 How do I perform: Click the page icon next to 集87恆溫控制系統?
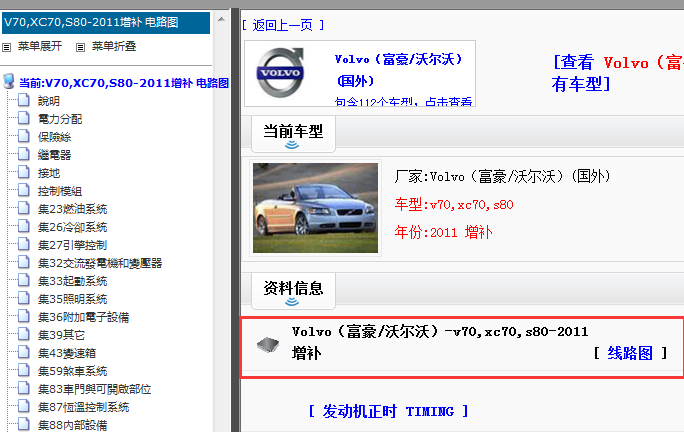[24, 406]
